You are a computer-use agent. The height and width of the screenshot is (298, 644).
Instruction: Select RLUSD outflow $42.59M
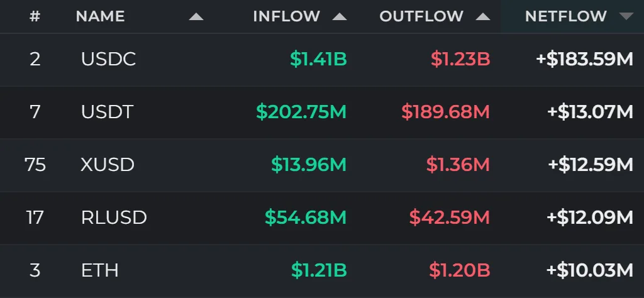coord(450,218)
